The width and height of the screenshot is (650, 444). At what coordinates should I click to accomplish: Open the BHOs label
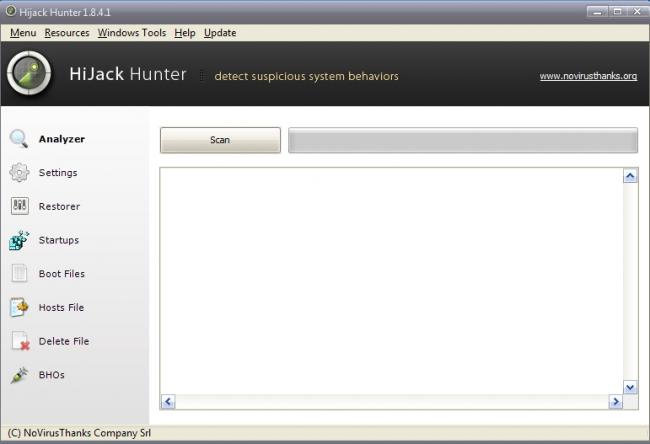[x=51, y=375]
